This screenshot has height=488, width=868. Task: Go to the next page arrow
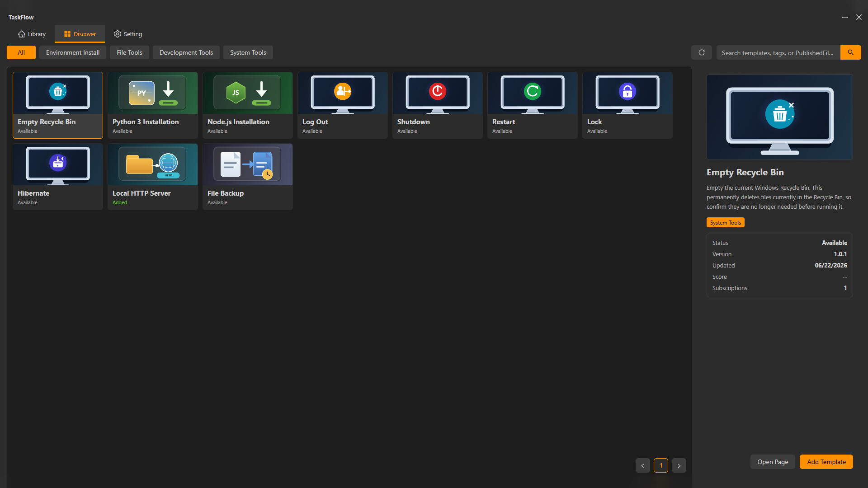click(x=679, y=465)
